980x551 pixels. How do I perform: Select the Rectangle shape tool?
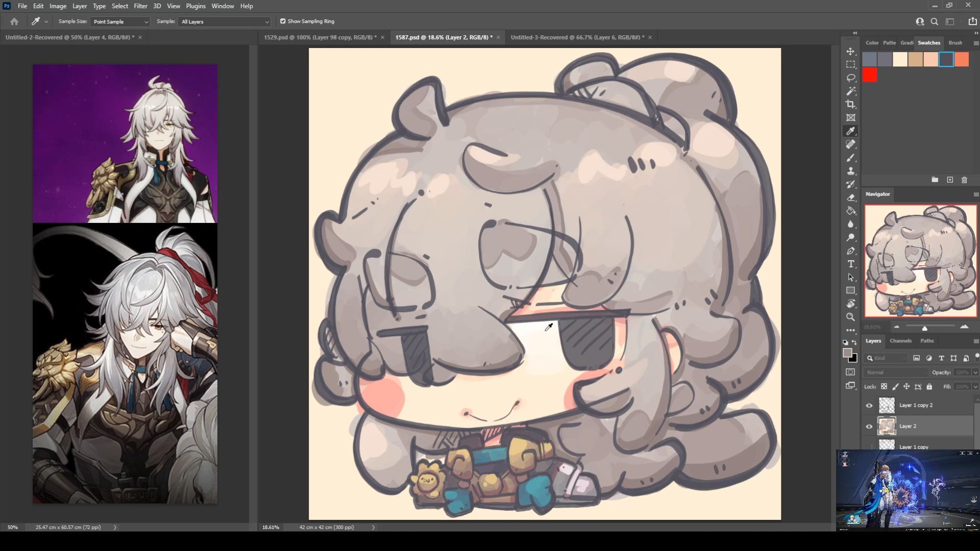point(850,290)
